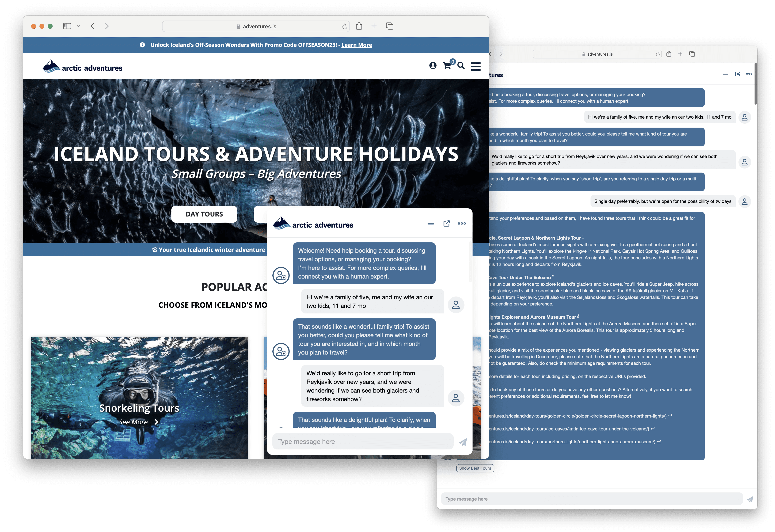775x532 pixels.
Task: Focus the chat widget message input field
Action: click(x=362, y=442)
